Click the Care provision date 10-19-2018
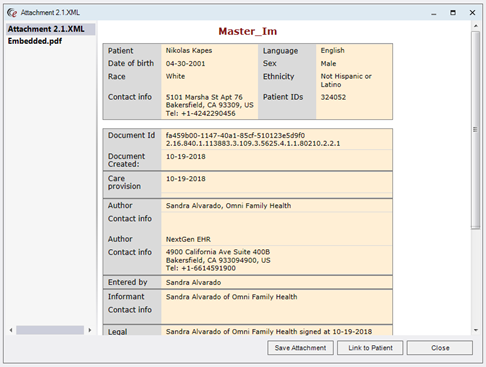Image resolution: width=486 pixels, height=367 pixels. pyautogui.click(x=186, y=179)
